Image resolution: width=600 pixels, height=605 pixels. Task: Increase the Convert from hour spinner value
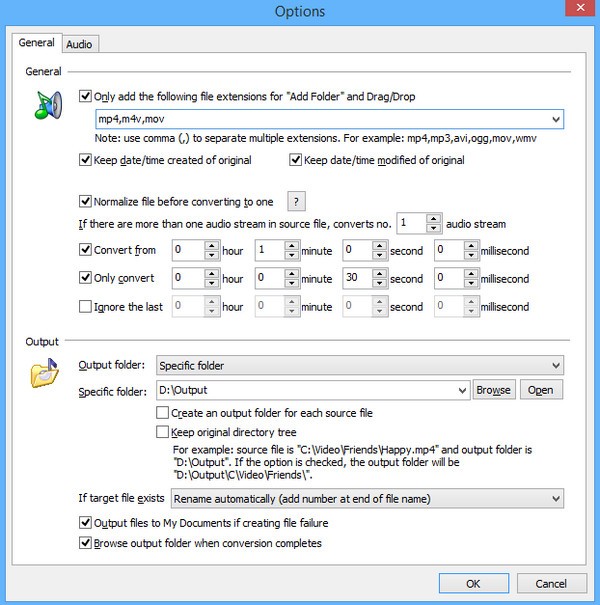212,245
